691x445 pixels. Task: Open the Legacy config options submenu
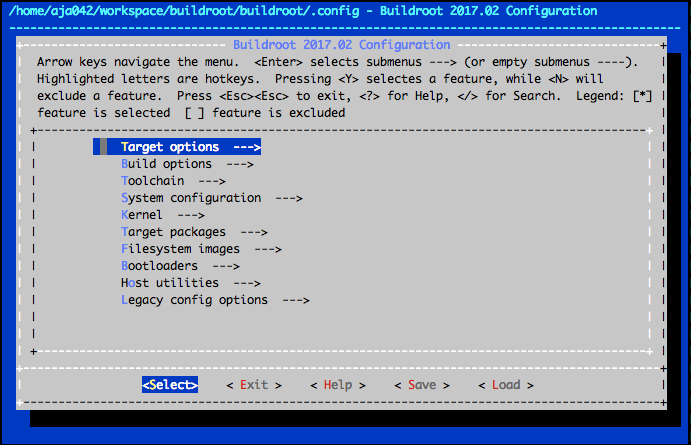(215, 300)
